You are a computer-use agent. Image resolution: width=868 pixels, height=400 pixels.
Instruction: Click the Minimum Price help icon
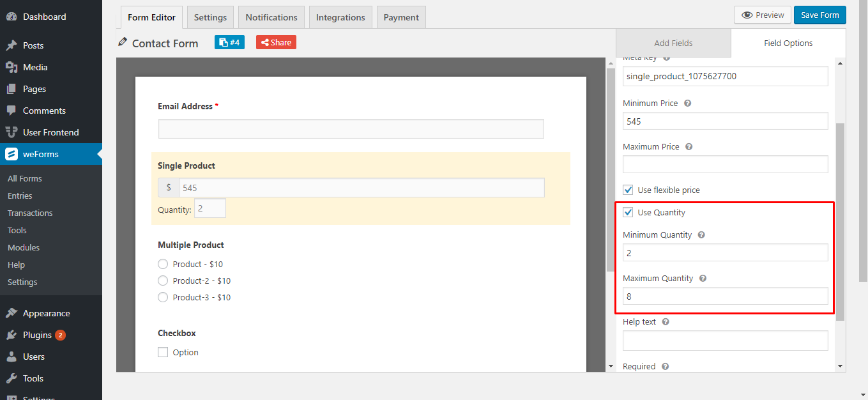pyautogui.click(x=688, y=103)
